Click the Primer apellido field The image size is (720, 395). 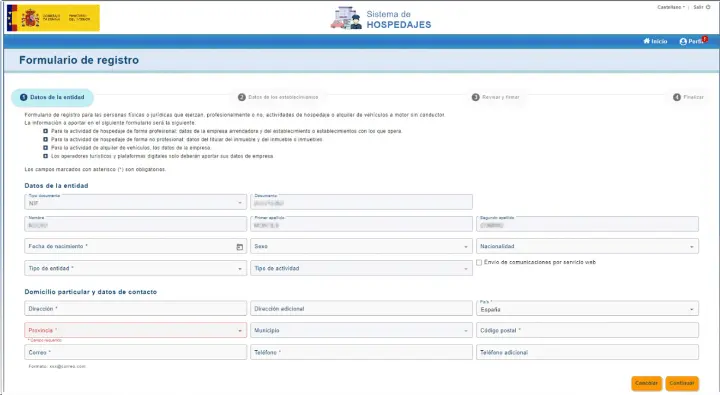pyautogui.click(x=361, y=224)
